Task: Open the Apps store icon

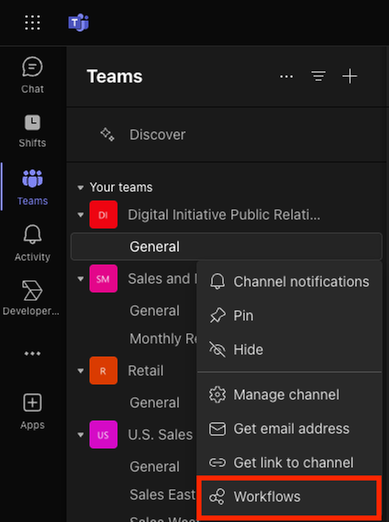Action: (32, 411)
